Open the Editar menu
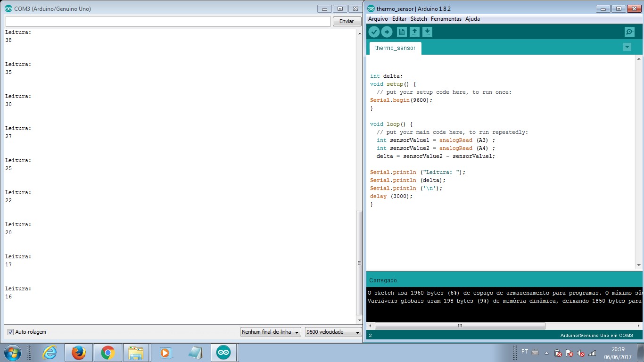The height and width of the screenshot is (362, 644). click(399, 19)
